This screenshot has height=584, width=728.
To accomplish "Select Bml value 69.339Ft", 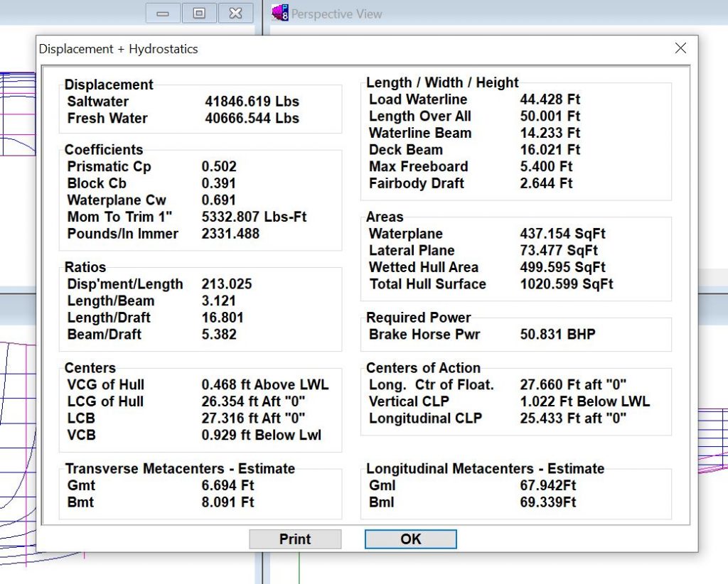I will (x=548, y=502).
